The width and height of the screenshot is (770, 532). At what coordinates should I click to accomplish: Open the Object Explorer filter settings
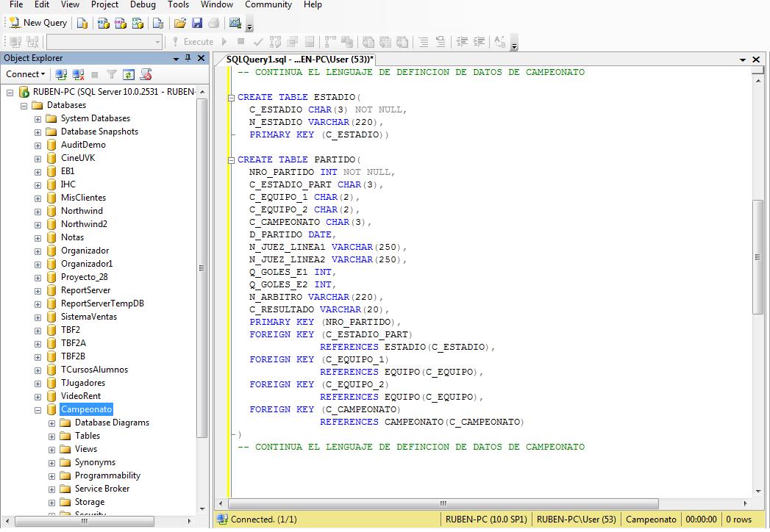[x=112, y=73]
